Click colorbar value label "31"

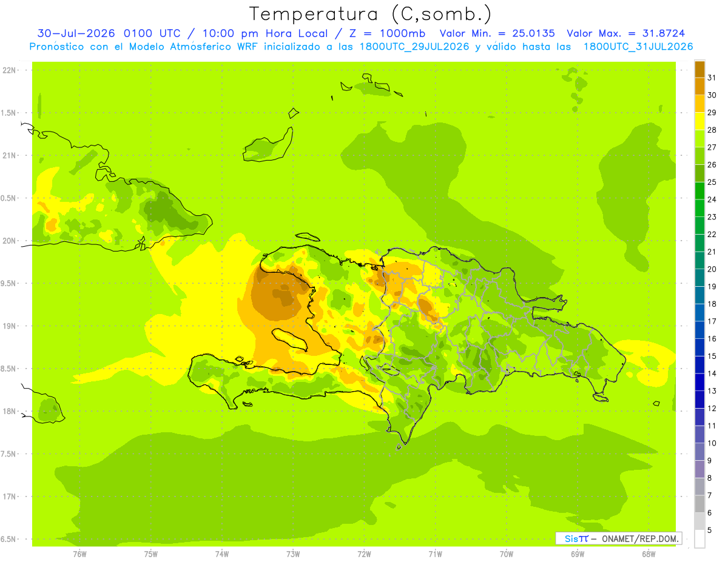point(712,78)
